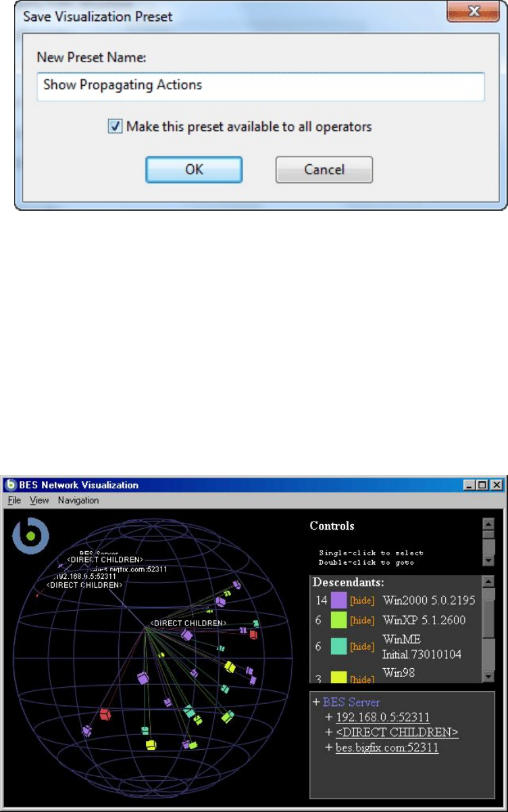Image resolution: width=508 pixels, height=812 pixels.
Task: Click the green WinXP color swatch
Action: click(338, 620)
